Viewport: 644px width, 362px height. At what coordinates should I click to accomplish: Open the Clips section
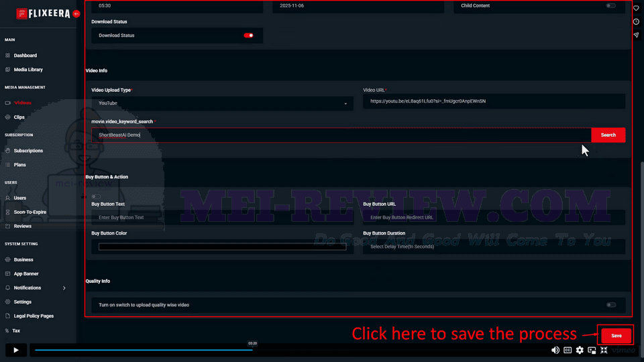coord(19,117)
